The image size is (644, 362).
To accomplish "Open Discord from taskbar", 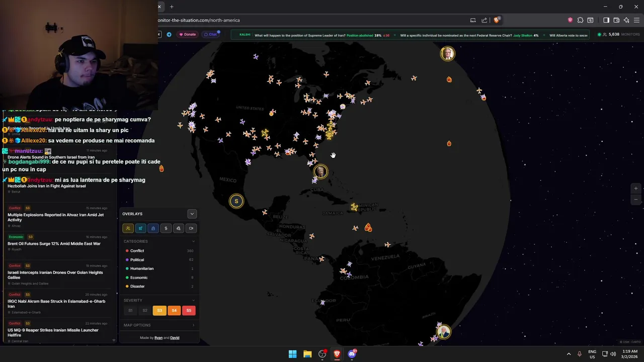I will pyautogui.click(x=352, y=354).
